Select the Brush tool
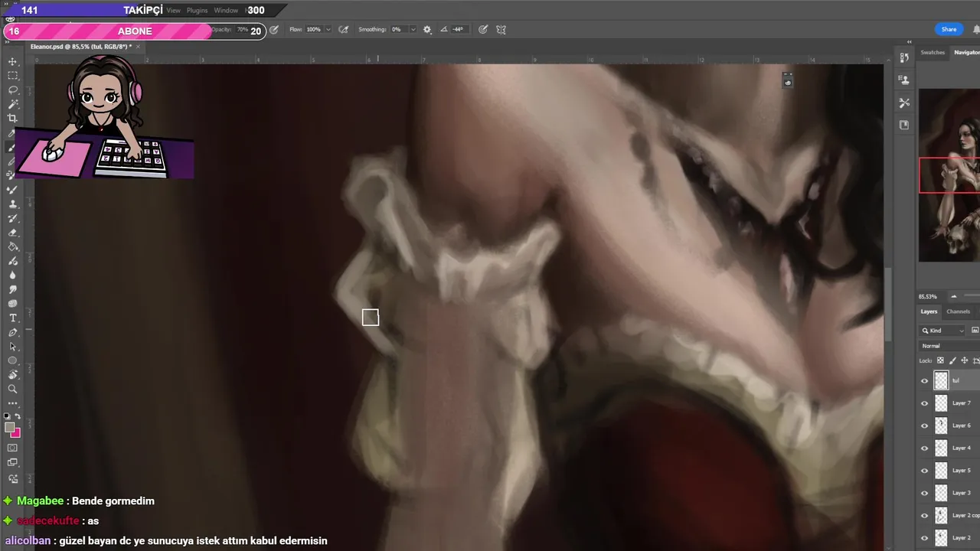Image resolution: width=980 pixels, height=551 pixels. click(x=12, y=147)
